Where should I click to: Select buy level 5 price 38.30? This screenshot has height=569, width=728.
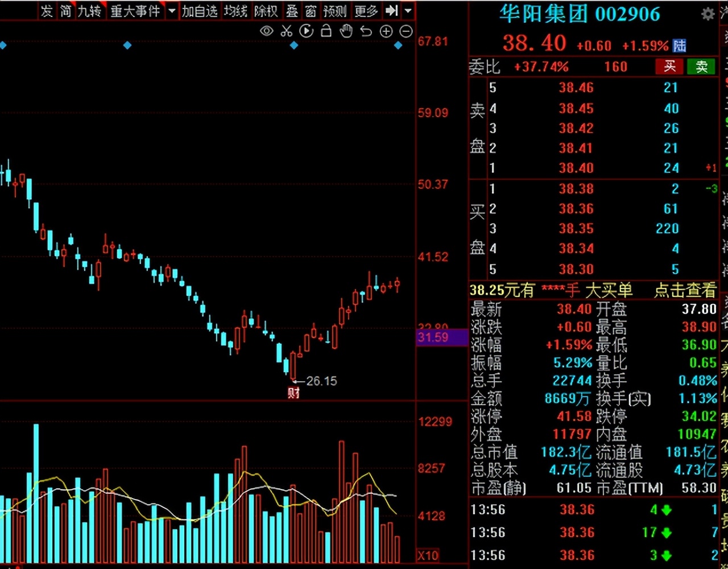pyautogui.click(x=576, y=269)
